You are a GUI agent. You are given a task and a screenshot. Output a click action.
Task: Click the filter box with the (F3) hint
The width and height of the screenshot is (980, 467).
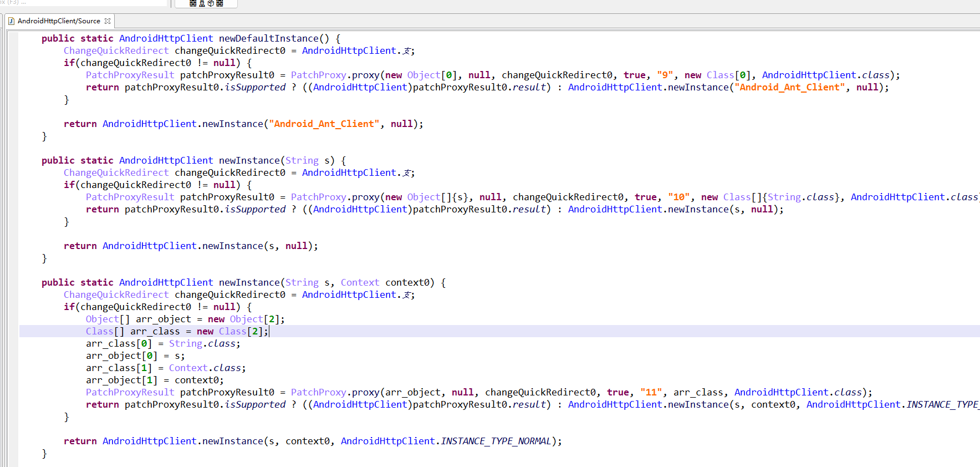point(83,3)
